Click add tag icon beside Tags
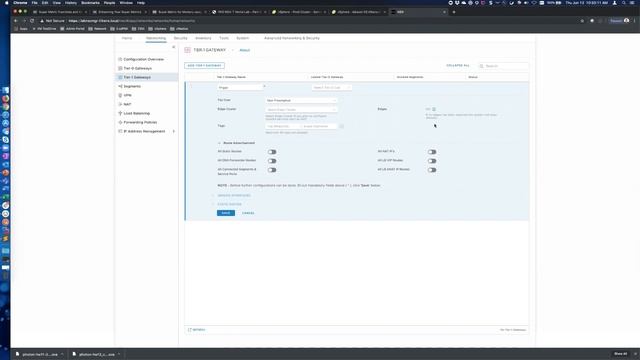Image resolution: width=640 pixels, height=360 pixels. coord(342,126)
